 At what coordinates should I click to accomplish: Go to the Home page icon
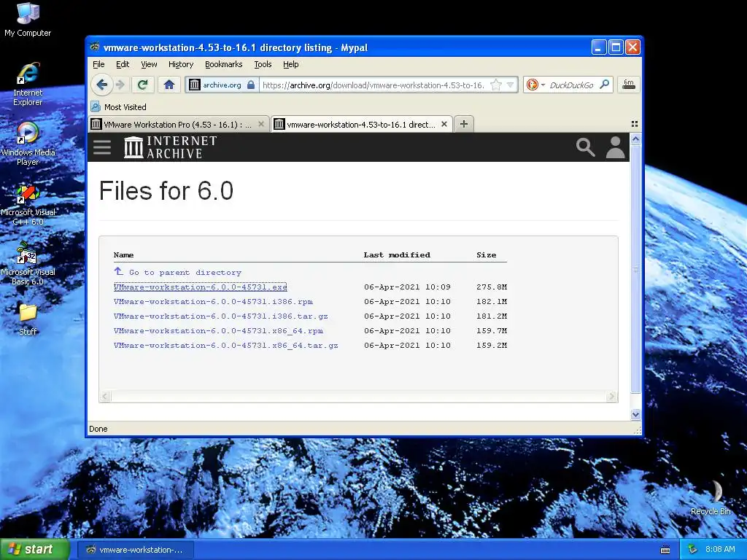pos(169,85)
